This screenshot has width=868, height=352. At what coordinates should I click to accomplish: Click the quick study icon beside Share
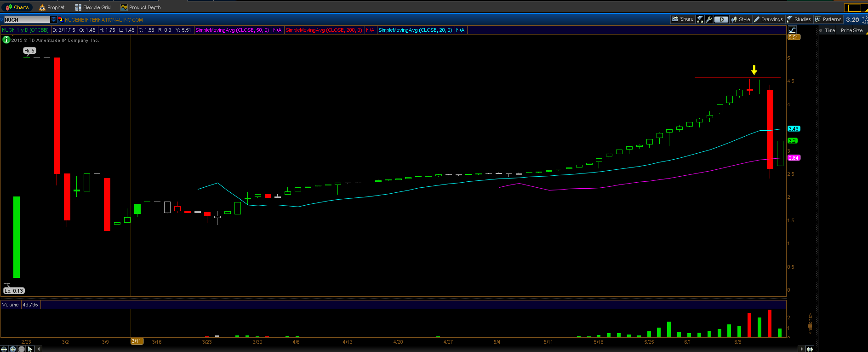coord(700,19)
